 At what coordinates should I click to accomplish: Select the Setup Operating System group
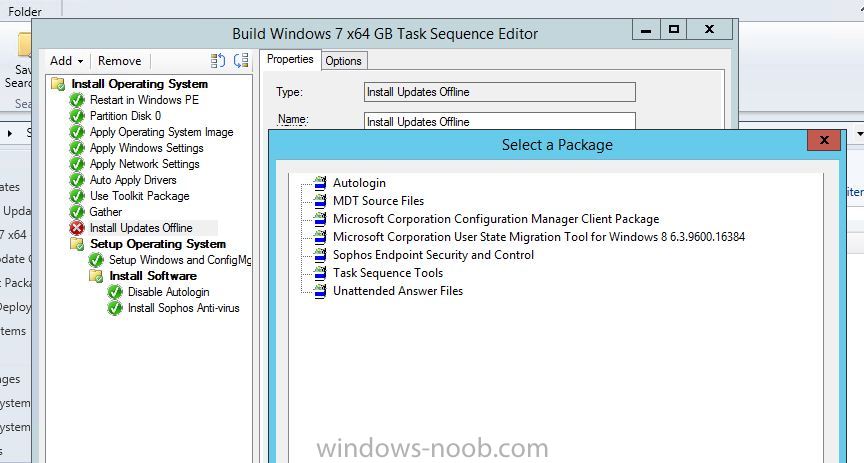point(158,244)
